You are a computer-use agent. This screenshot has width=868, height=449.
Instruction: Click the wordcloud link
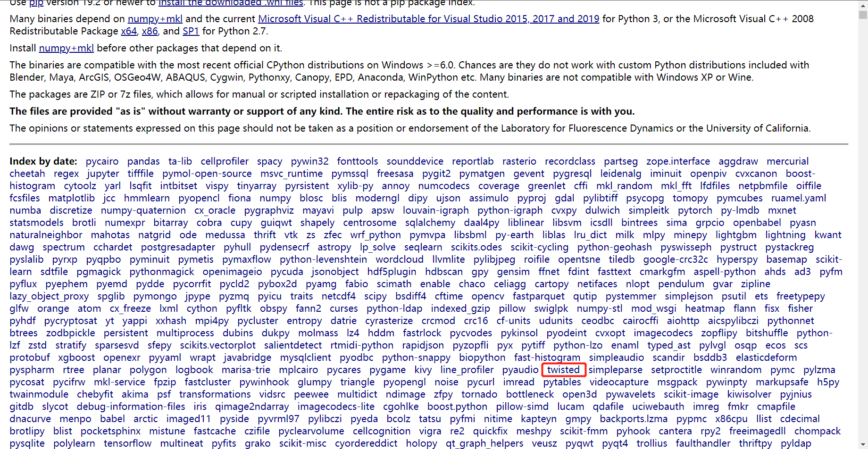pyautogui.click(x=400, y=259)
